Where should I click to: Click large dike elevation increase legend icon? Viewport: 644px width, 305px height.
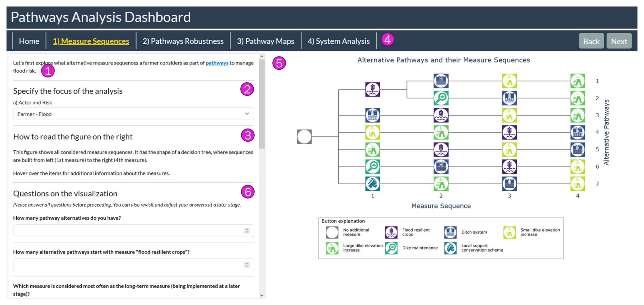(x=332, y=248)
